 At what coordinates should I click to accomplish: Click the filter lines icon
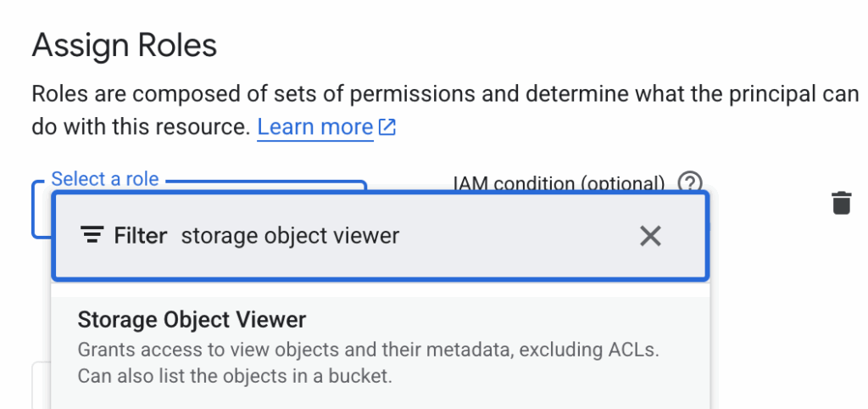tap(92, 236)
